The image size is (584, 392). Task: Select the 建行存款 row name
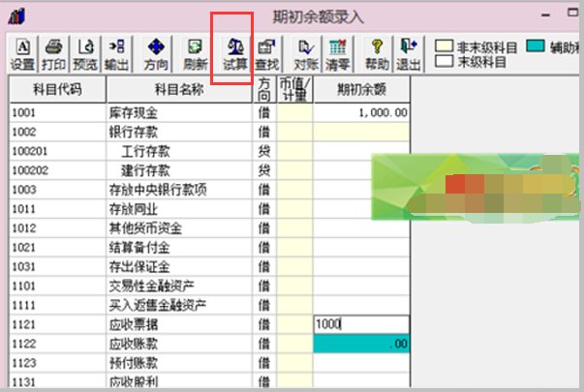(145, 171)
